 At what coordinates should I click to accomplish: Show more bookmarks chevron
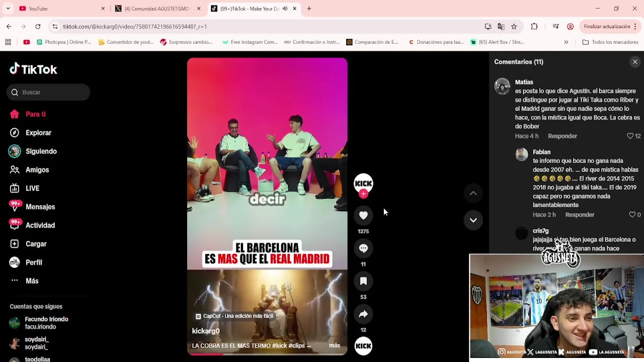click(x=566, y=42)
